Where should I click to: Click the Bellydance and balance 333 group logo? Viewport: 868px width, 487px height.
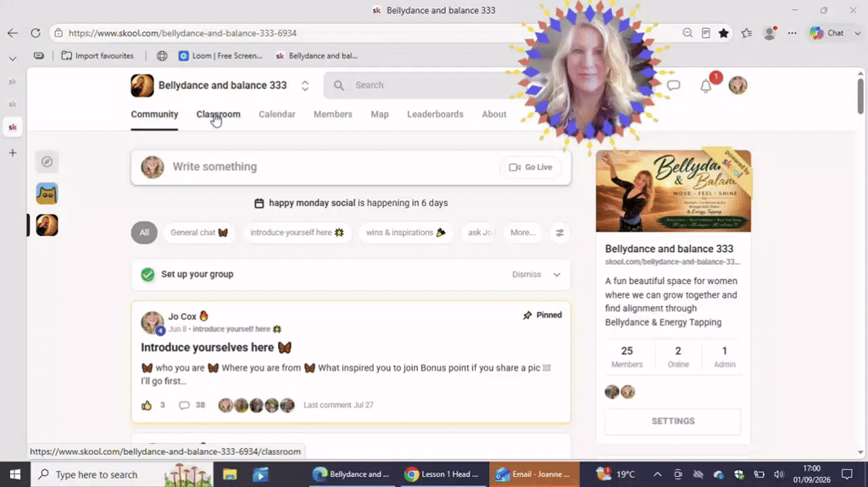coord(142,86)
